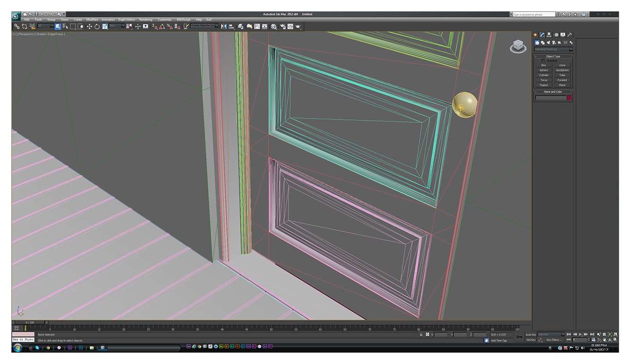Click the object color swatch
This screenshot has height=364, width=630.
pyautogui.click(x=569, y=97)
